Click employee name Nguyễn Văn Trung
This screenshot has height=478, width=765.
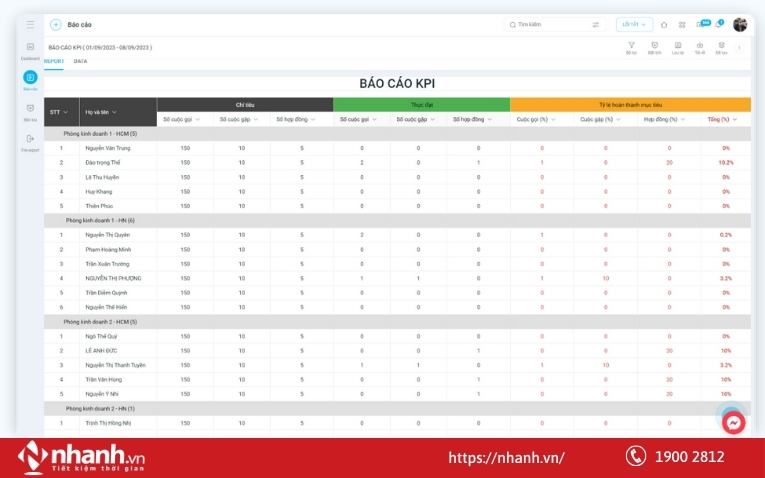(107, 148)
